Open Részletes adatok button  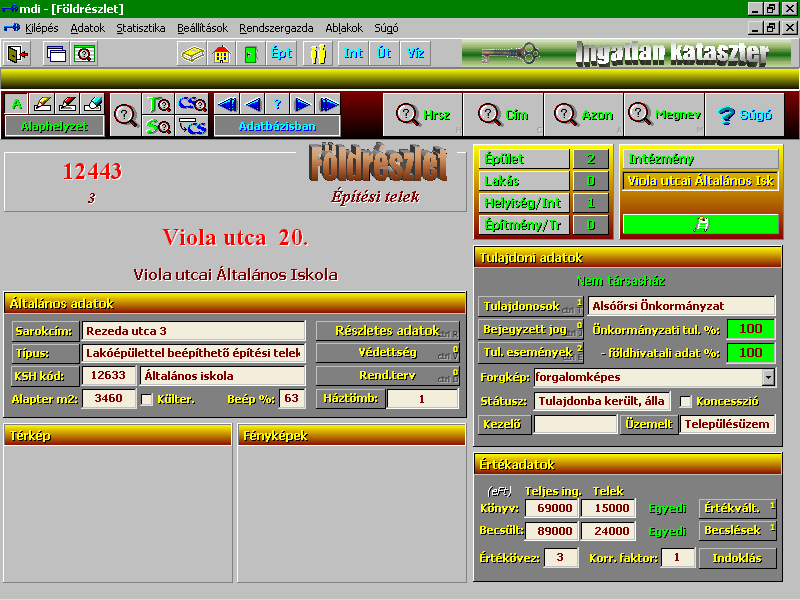388,331
